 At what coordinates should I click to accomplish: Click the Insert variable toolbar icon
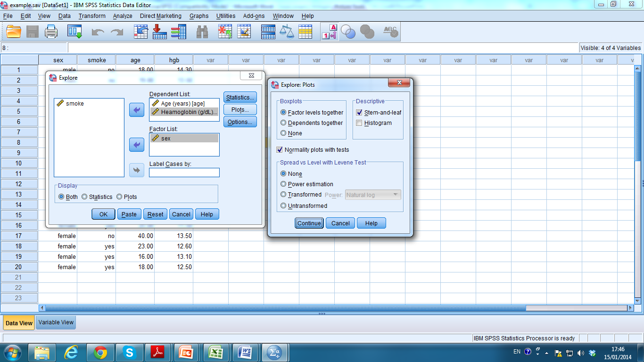coord(244,32)
